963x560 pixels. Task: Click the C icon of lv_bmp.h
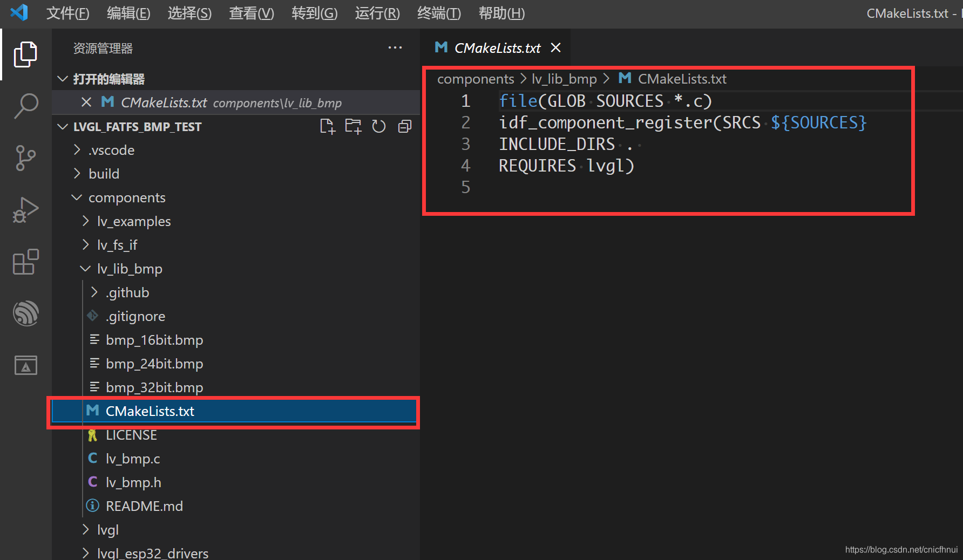coord(93,482)
